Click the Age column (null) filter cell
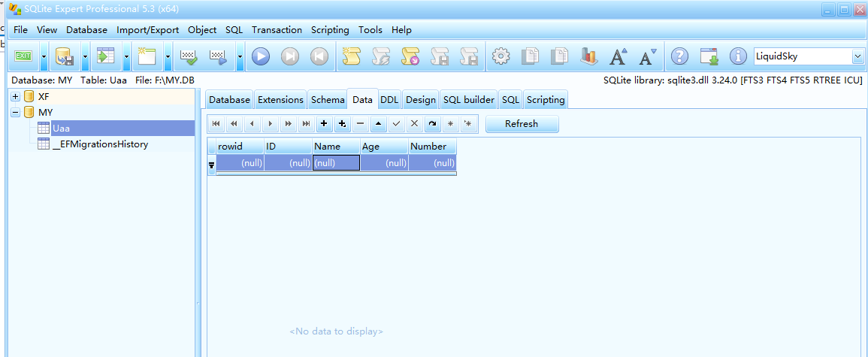868x357 pixels. pyautogui.click(x=384, y=163)
